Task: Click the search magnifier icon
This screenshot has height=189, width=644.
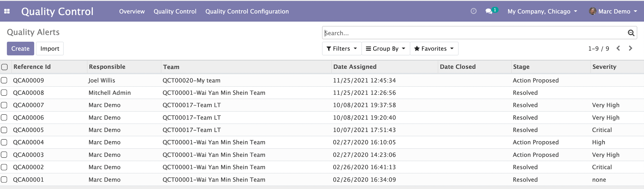Action: (631, 33)
